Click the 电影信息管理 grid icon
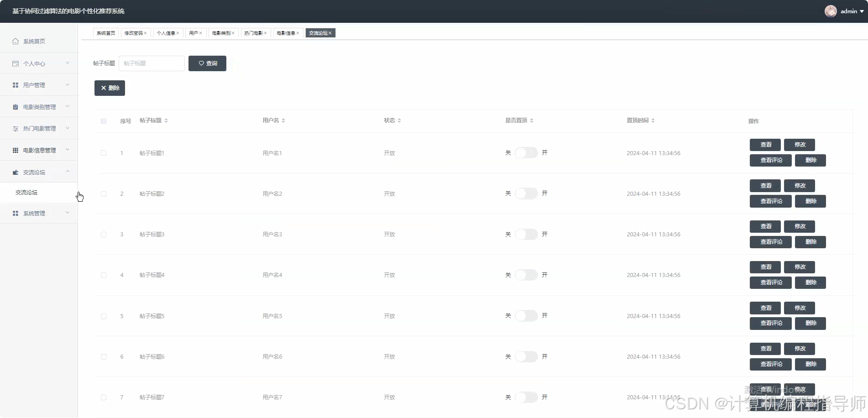Screen dimensions: 868x418 click(x=16, y=150)
